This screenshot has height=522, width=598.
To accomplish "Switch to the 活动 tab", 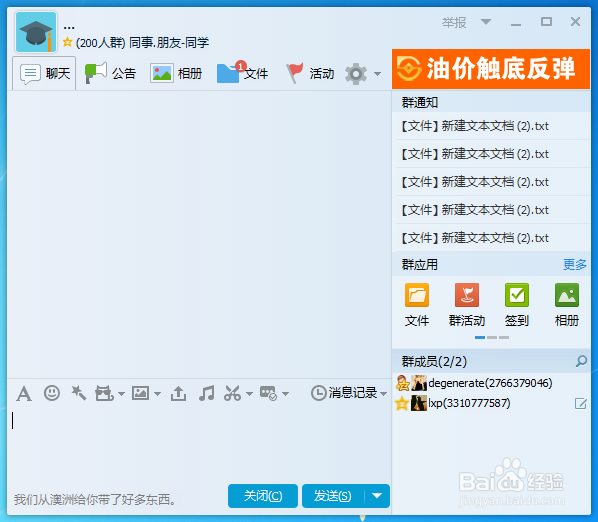I will tap(310, 73).
